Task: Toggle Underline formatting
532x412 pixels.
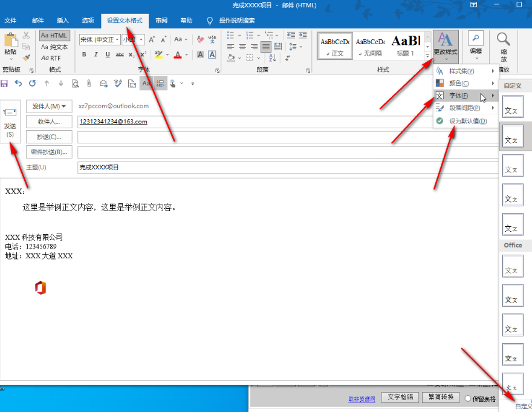Action: pyautogui.click(x=108, y=54)
